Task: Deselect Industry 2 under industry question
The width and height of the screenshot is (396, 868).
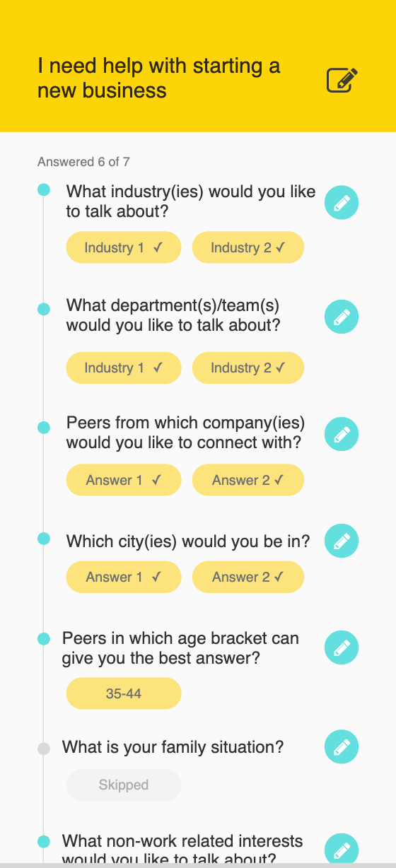Action: pos(248,247)
